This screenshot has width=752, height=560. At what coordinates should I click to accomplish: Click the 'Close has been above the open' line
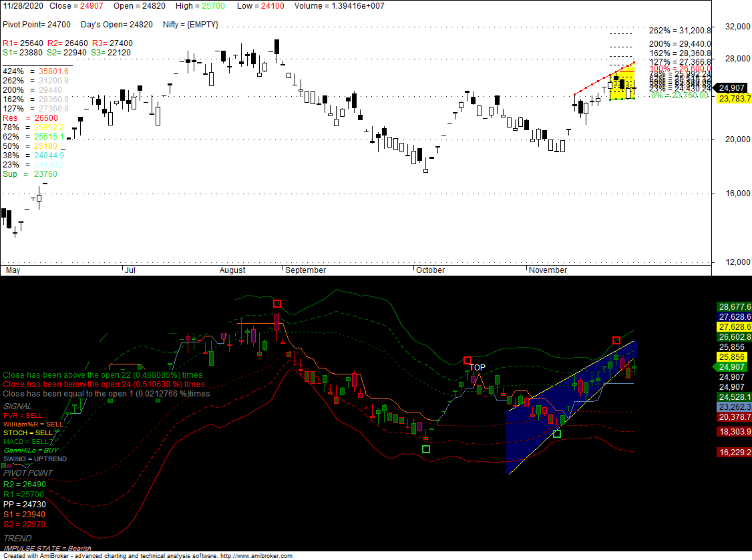coord(103,375)
